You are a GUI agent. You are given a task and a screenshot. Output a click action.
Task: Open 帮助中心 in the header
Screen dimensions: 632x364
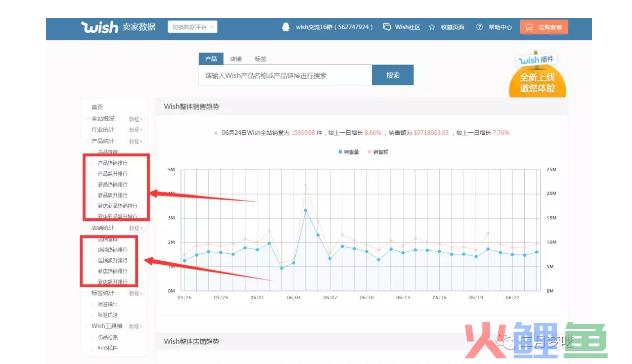pos(500,27)
